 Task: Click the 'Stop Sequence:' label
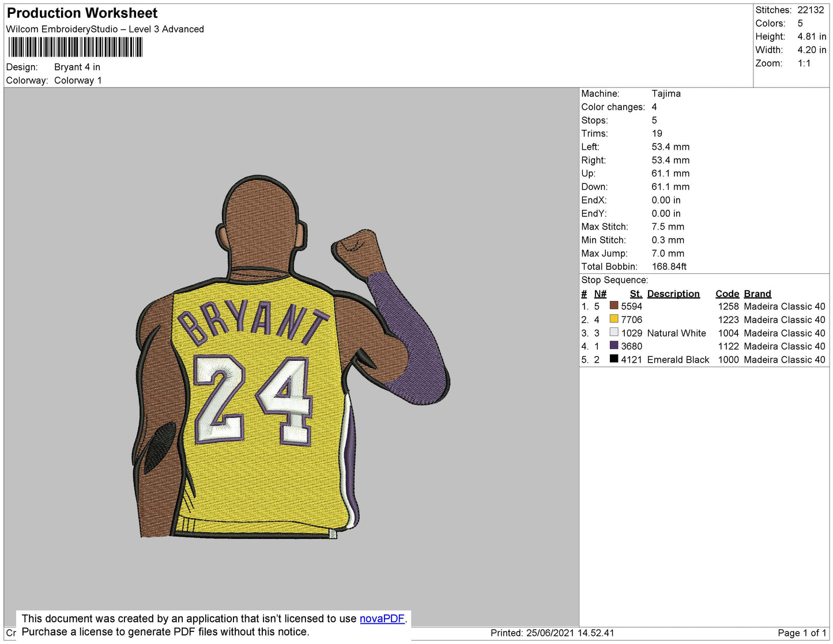[x=615, y=280]
